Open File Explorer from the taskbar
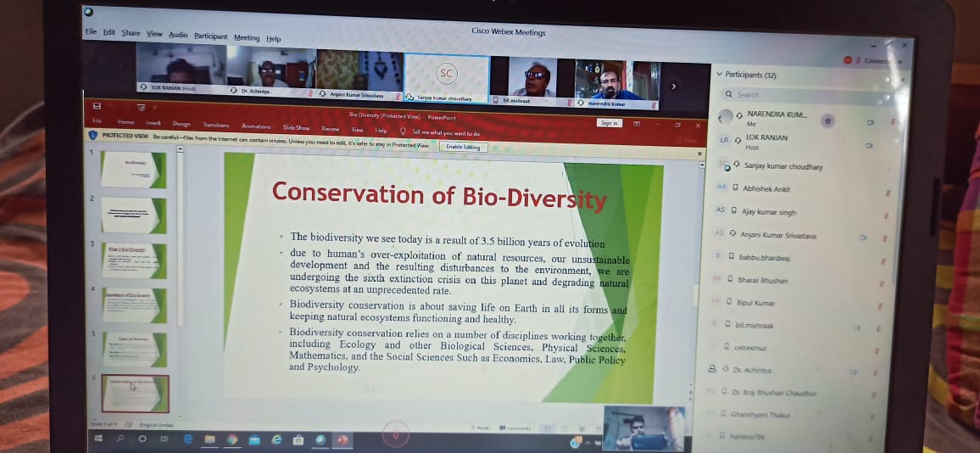This screenshot has height=453, width=980. tap(209, 439)
